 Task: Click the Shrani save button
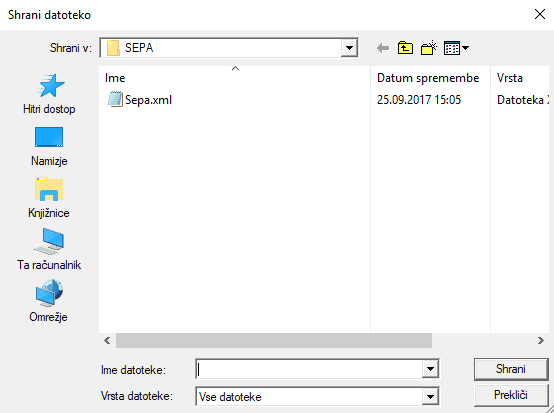[x=511, y=369]
